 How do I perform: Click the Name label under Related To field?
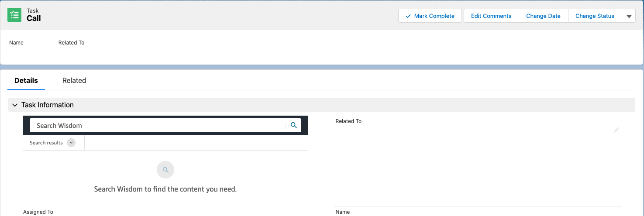click(342, 212)
